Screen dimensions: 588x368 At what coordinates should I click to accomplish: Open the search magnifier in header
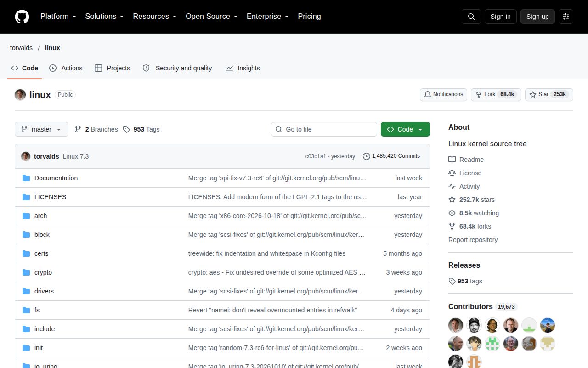point(471,17)
